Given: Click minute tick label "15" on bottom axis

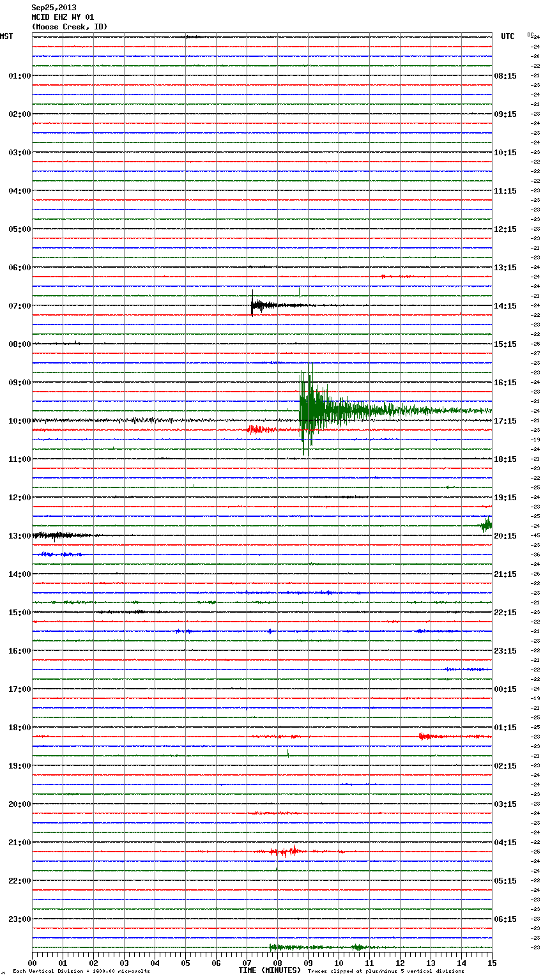Looking at the screenshot, I should pos(492,963).
